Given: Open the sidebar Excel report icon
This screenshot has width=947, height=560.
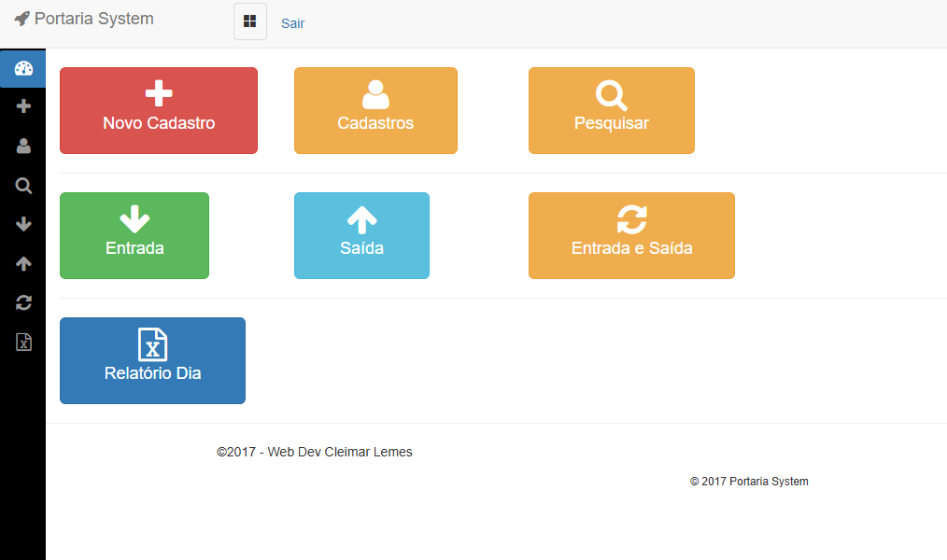Looking at the screenshot, I should (23, 343).
